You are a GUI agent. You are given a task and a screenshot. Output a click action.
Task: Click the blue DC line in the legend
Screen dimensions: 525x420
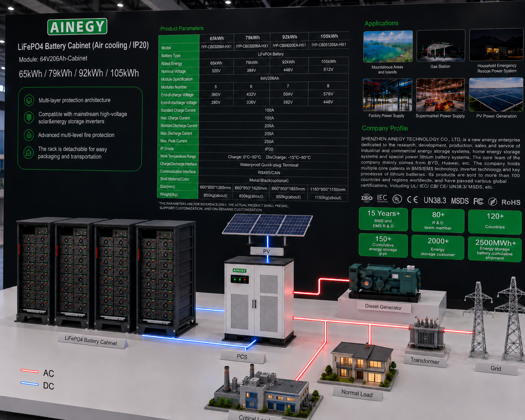tap(30, 384)
